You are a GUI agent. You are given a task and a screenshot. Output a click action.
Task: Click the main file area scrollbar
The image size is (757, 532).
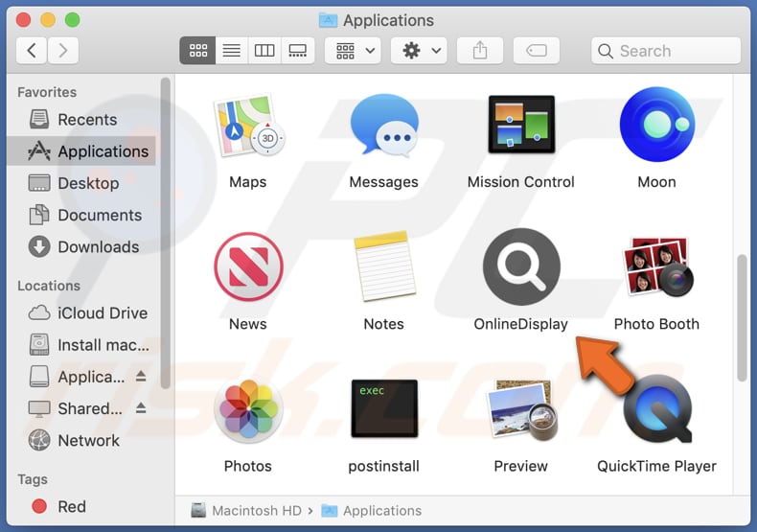coord(742,318)
